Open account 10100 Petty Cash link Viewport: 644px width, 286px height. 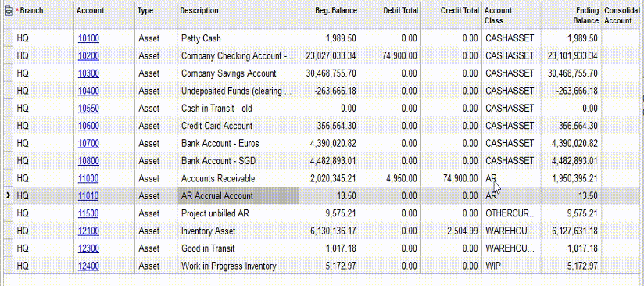[89, 38]
